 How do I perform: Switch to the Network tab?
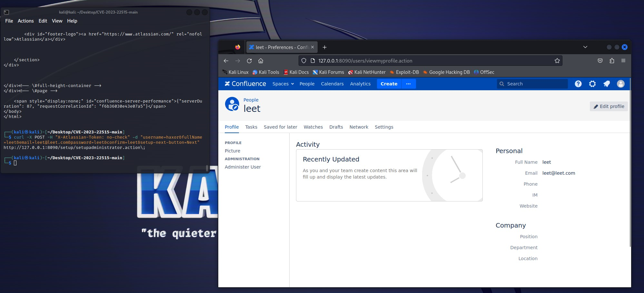pos(359,127)
